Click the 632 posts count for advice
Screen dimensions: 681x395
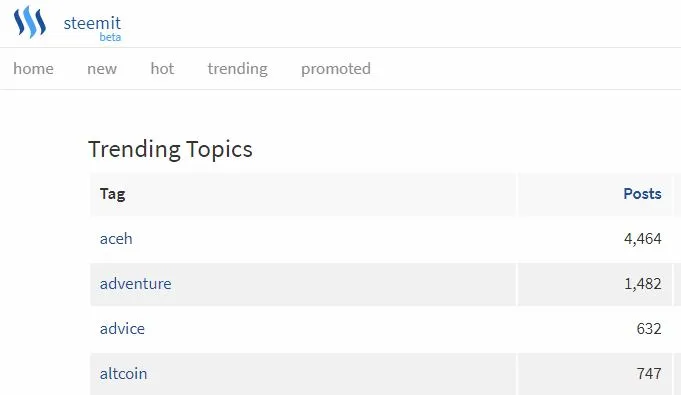coord(649,329)
